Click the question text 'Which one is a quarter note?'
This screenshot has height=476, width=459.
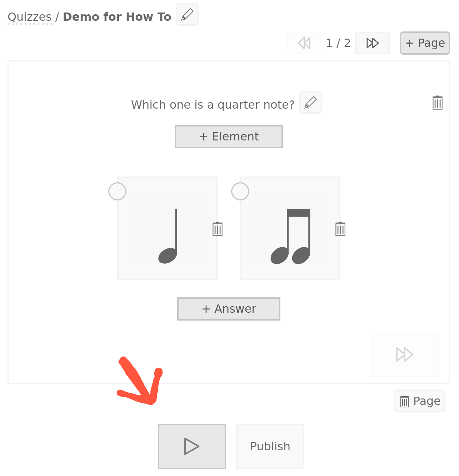(213, 105)
